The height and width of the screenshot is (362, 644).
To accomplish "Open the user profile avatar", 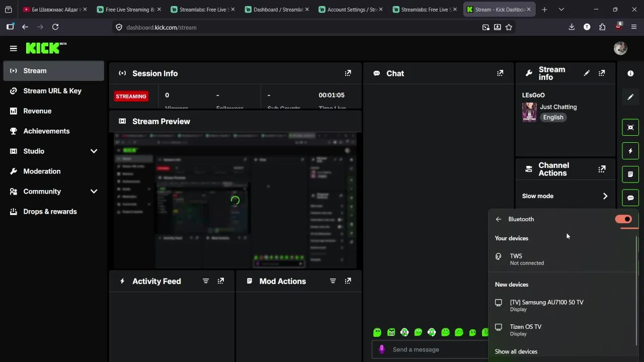I will 620,48.
